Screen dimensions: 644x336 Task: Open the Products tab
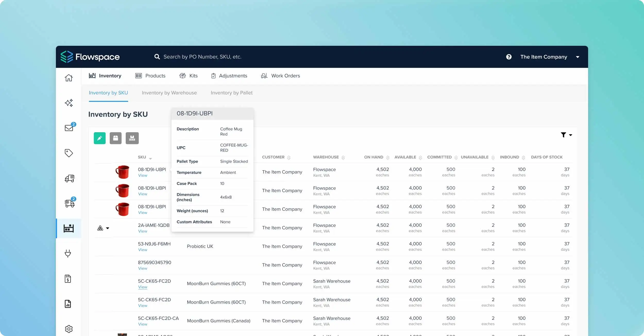[150, 76]
